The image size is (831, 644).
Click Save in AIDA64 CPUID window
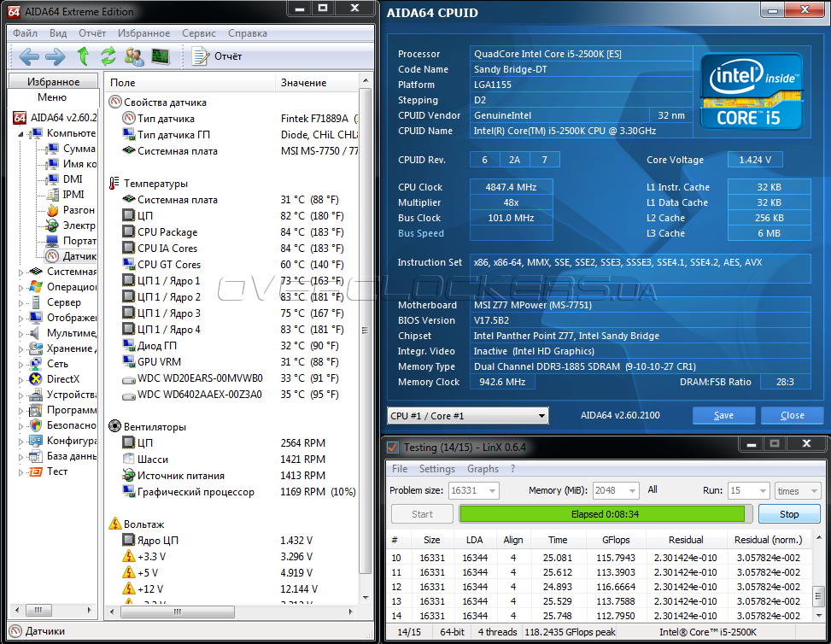(x=723, y=416)
